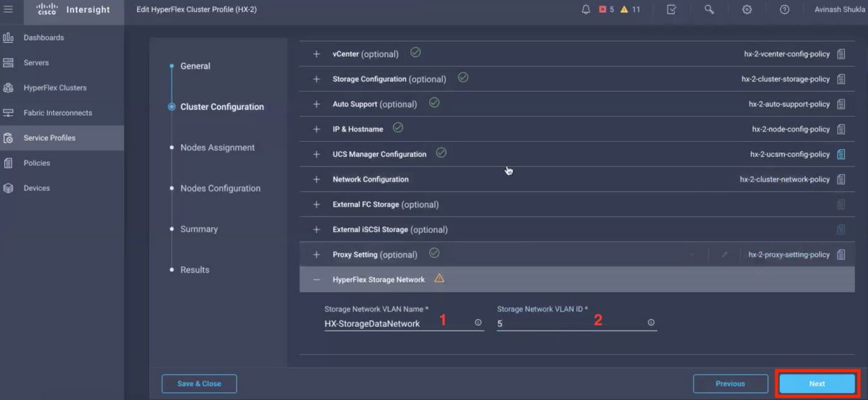This screenshot has height=400, width=868.
Task: Expand the UCS Manager Configuration section
Action: 316,154
